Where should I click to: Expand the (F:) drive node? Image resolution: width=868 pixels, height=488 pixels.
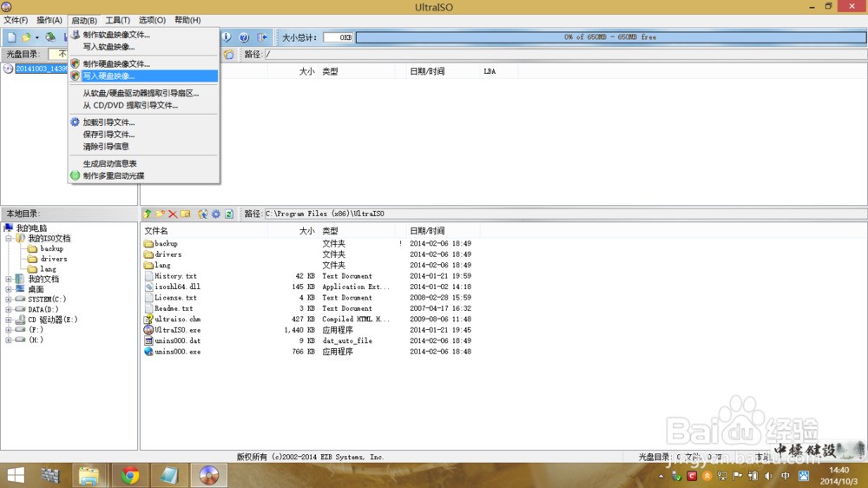(x=9, y=330)
